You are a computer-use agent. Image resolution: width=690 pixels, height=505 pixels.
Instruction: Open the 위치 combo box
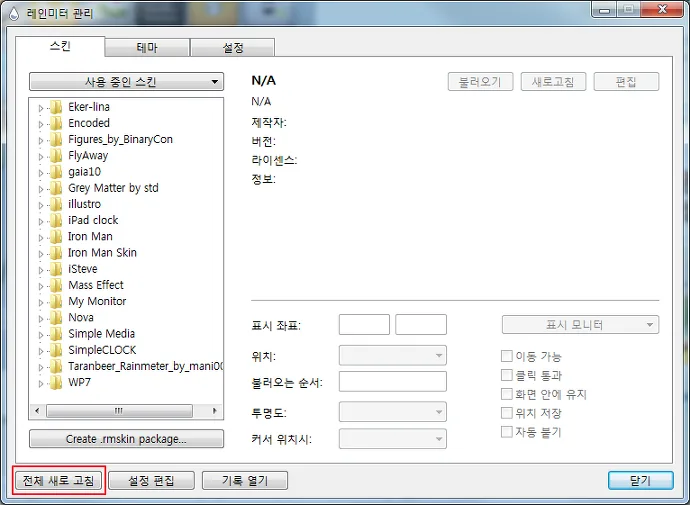393,355
